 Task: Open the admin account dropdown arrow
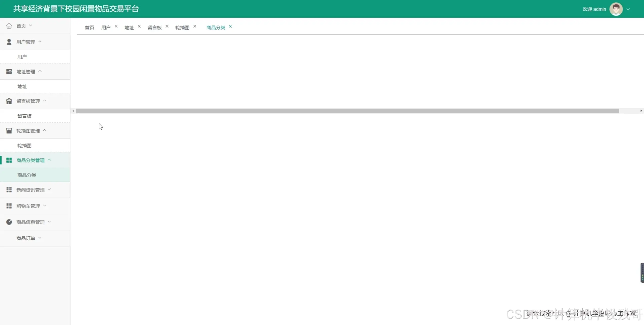(628, 9)
